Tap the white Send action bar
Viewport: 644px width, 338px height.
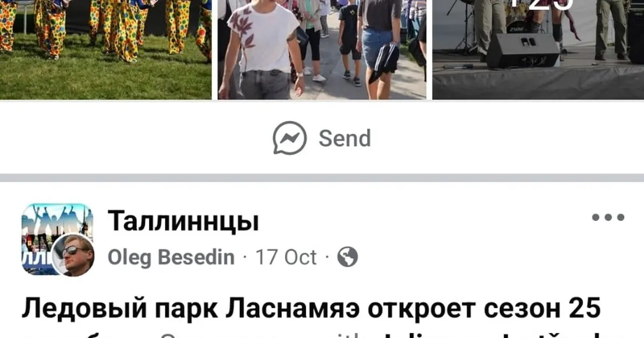tap(322, 137)
